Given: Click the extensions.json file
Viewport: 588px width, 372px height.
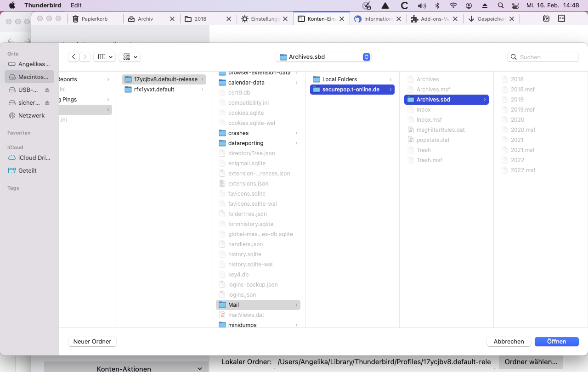Looking at the screenshot, I should [258, 184].
